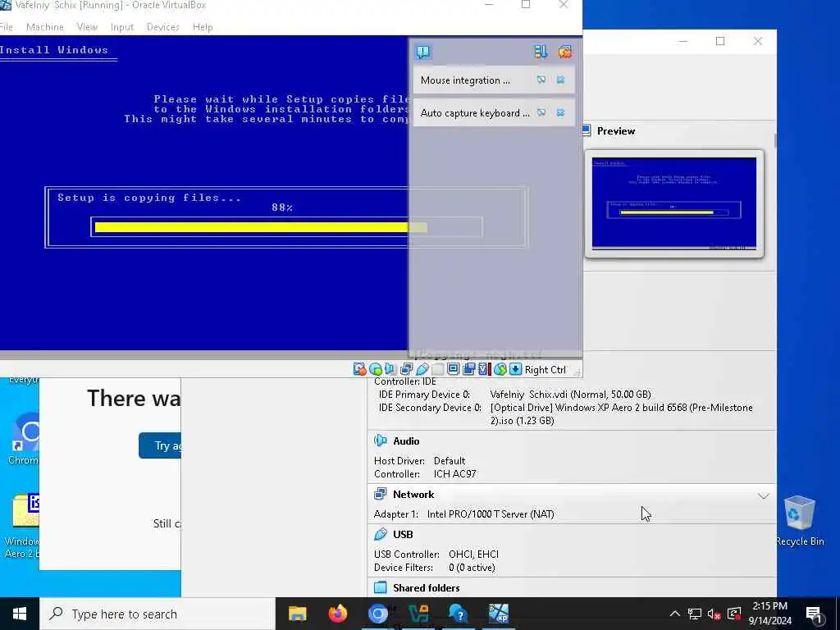Click the OHCI, EHCI controller value
The width and height of the screenshot is (840, 630).
(x=473, y=554)
